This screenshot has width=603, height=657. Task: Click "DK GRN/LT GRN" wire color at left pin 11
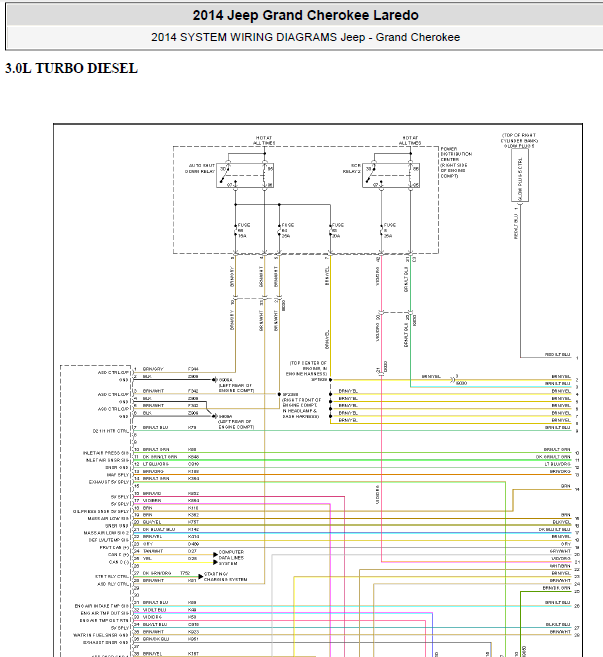tap(160, 457)
